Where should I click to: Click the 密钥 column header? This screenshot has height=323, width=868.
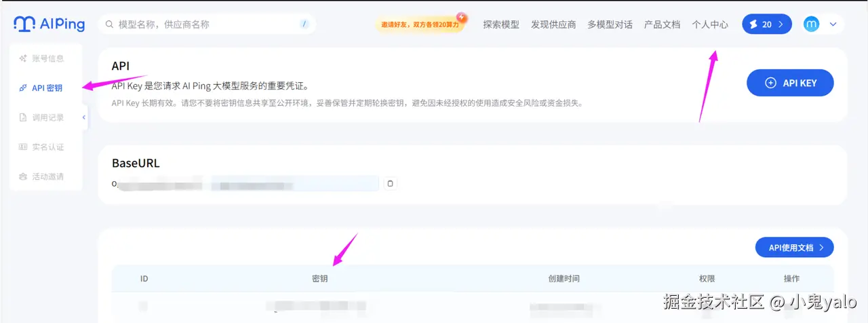(x=320, y=279)
